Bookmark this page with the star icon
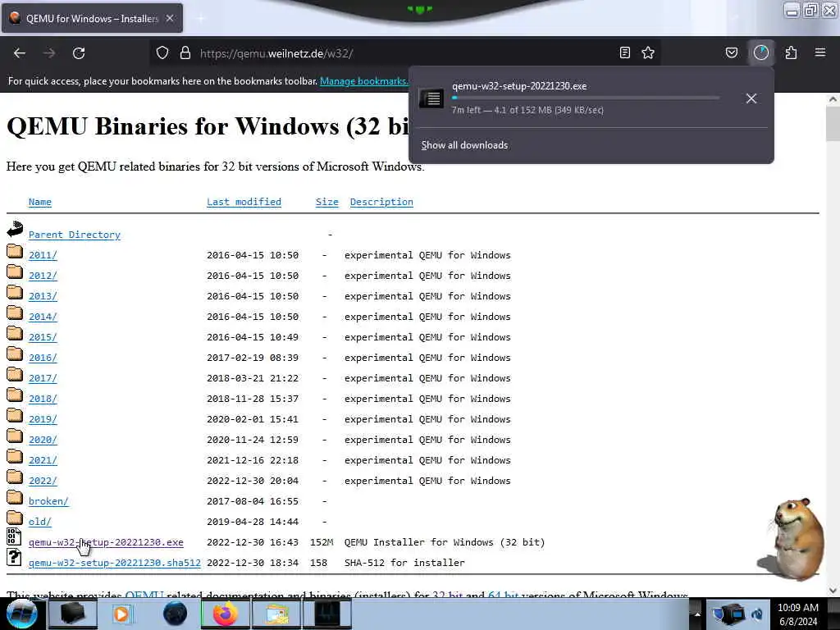Viewport: 840px width, 630px height. click(x=648, y=52)
